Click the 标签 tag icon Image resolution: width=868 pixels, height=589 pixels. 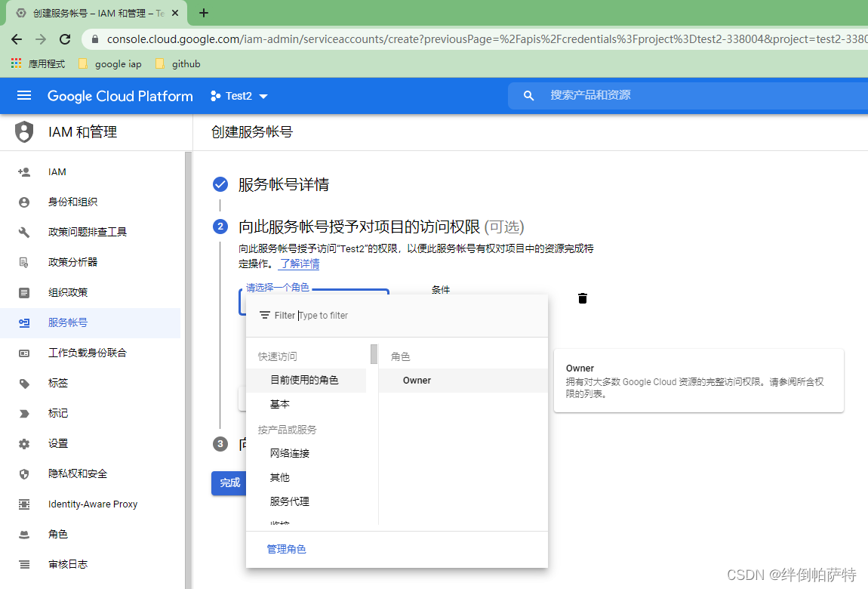(24, 384)
